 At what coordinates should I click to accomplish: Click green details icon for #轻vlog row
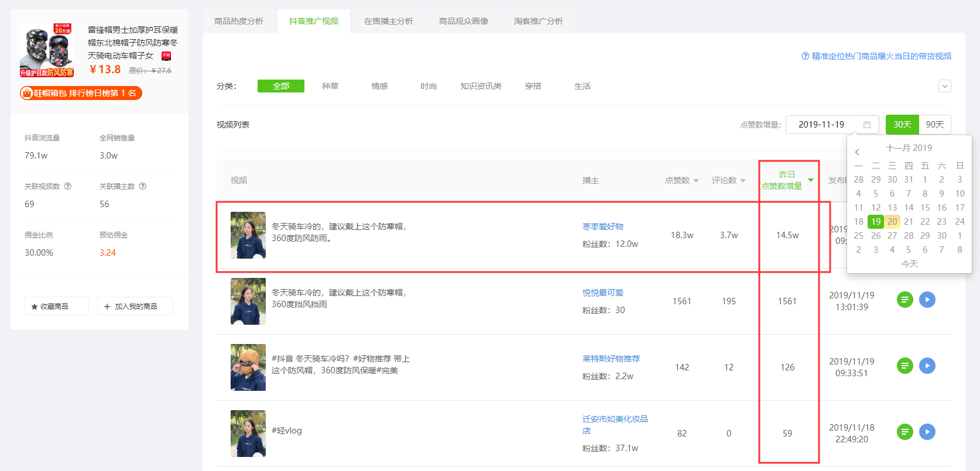click(905, 432)
